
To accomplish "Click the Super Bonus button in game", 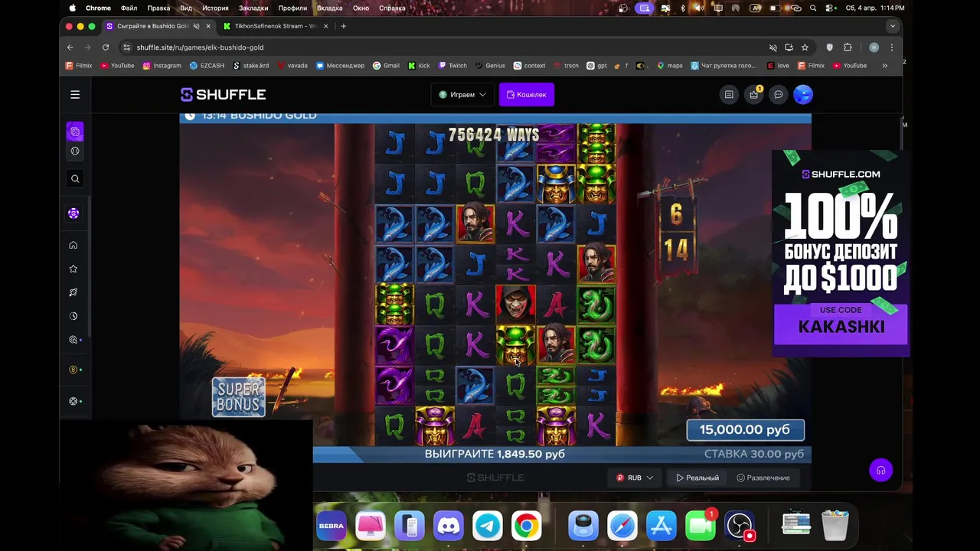I will tap(239, 397).
